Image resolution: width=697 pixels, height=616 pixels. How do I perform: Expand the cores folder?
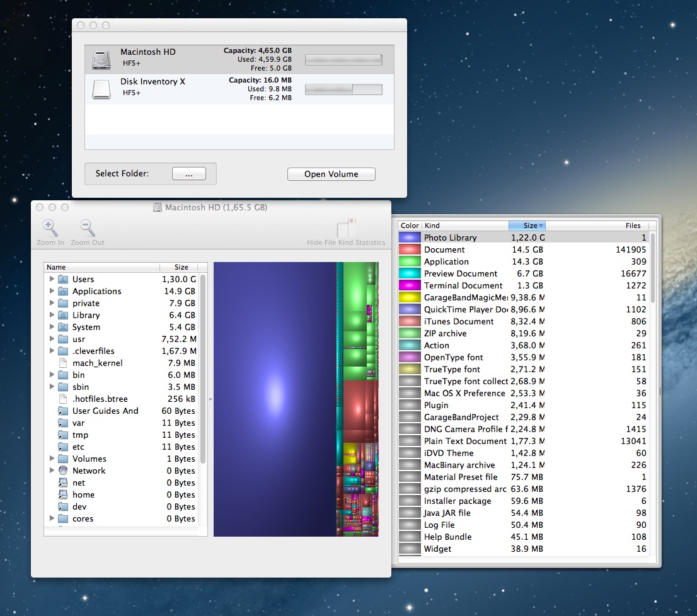coord(52,518)
